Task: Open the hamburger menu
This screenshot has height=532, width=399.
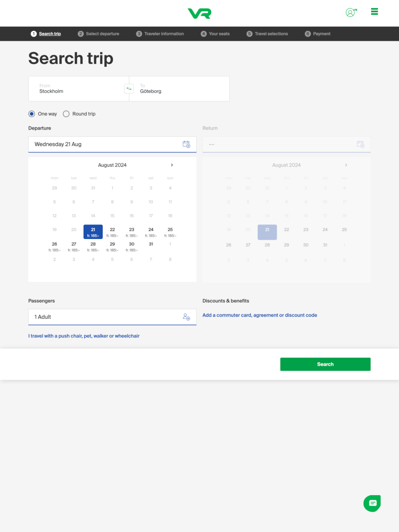Action: [374, 11]
